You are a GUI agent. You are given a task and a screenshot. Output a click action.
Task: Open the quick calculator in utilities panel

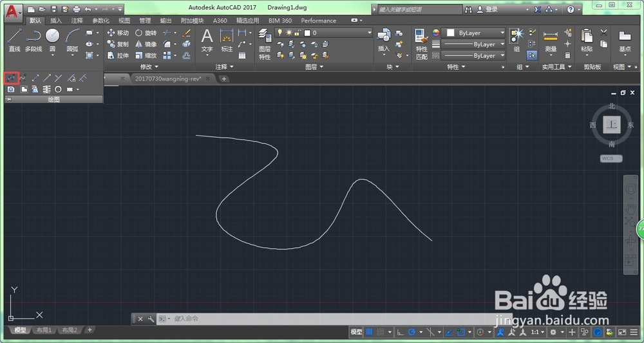[568, 55]
